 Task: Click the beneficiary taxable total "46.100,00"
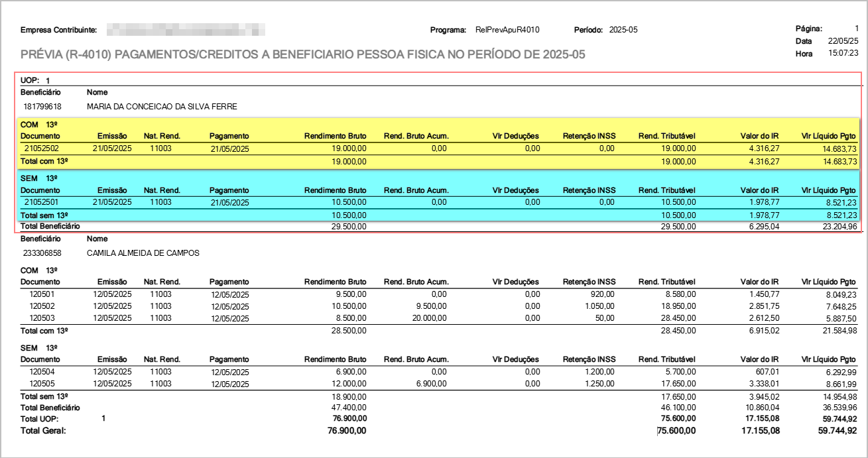(x=677, y=408)
